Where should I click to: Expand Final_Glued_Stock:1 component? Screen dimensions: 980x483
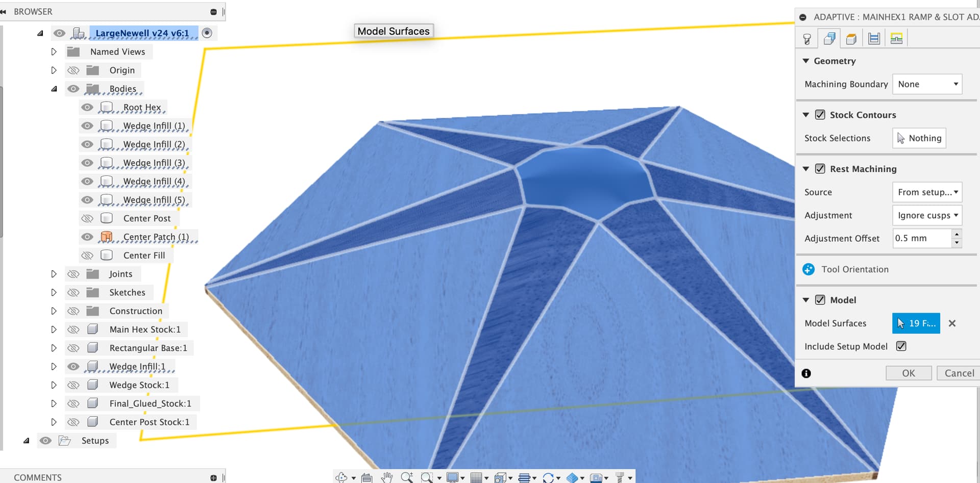pyautogui.click(x=54, y=404)
